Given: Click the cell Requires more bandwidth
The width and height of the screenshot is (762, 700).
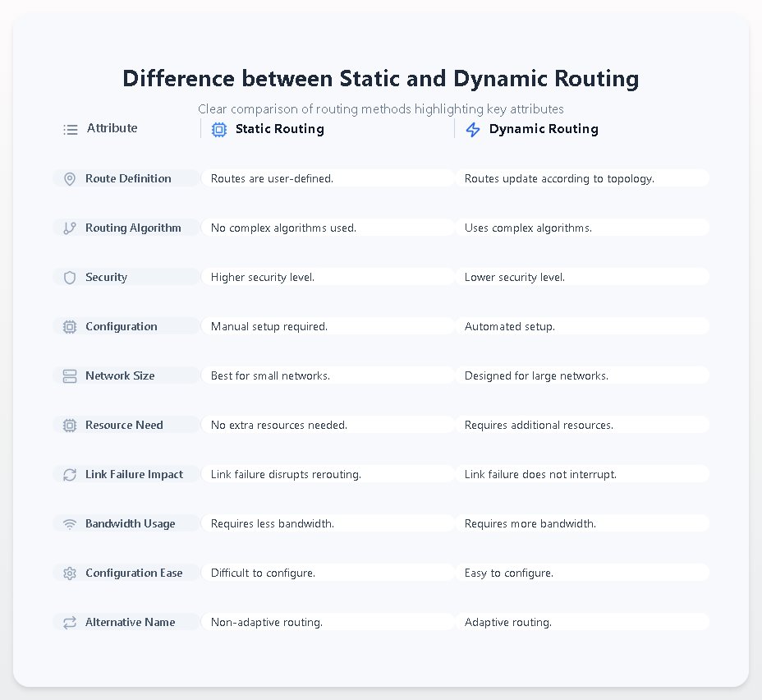Looking at the screenshot, I should [x=582, y=523].
